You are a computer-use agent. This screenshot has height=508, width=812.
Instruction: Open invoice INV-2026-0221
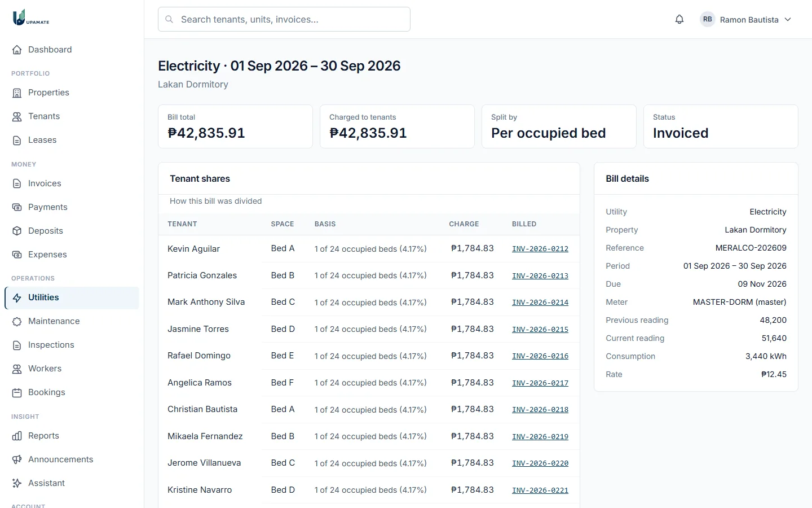[x=540, y=491]
